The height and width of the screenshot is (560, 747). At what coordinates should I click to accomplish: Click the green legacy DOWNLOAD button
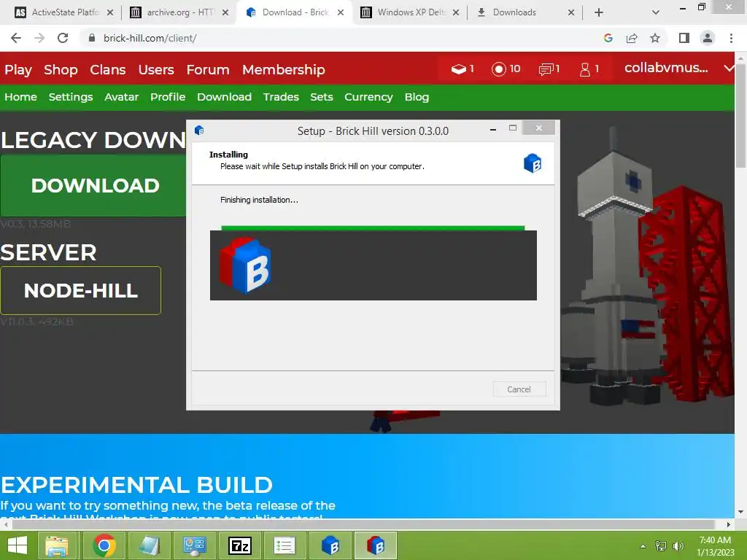coord(93,186)
